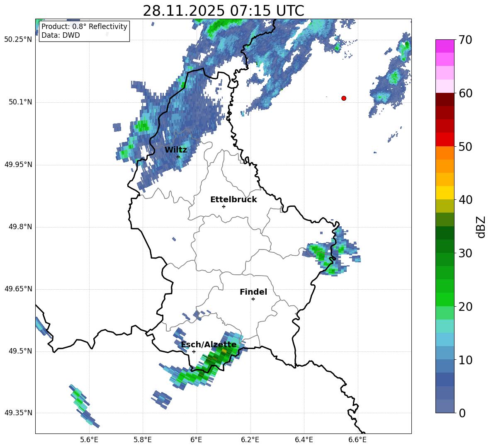Click the Esch/Alzette station cross marker
The image size is (491, 448).
[194, 351]
